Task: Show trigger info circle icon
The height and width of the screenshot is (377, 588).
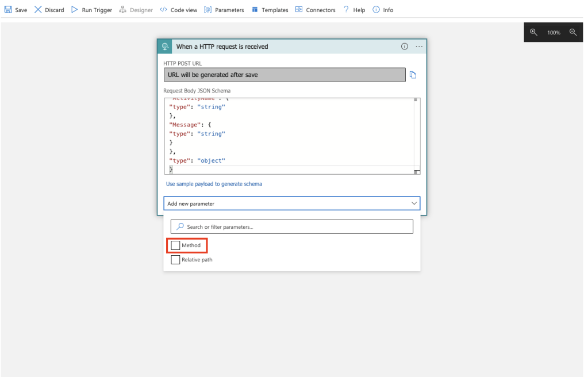Action: click(404, 47)
